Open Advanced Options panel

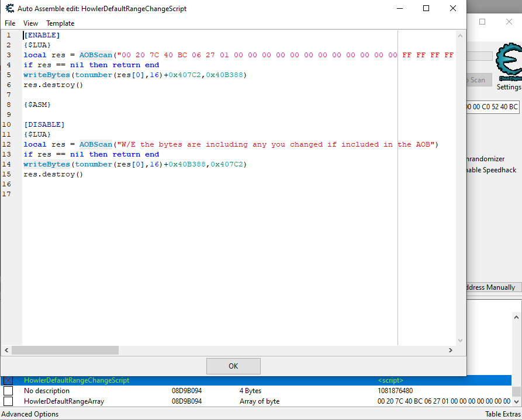(x=30, y=414)
